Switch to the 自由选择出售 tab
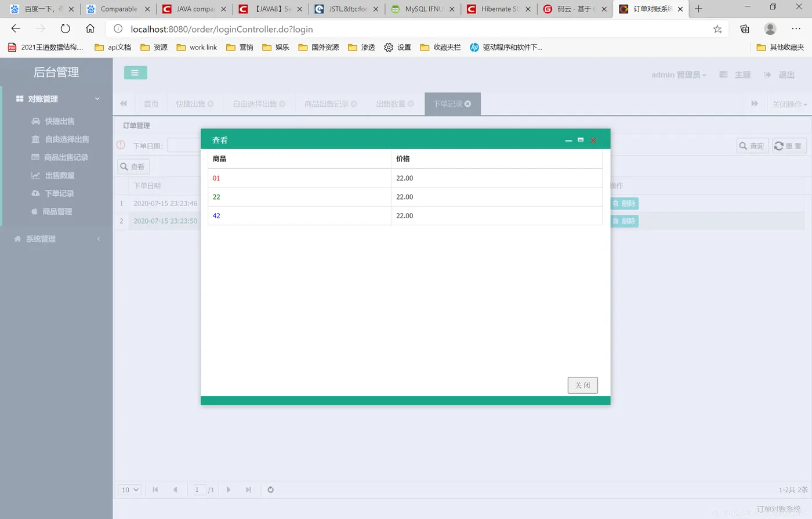The width and height of the screenshot is (812, 519). (x=255, y=104)
